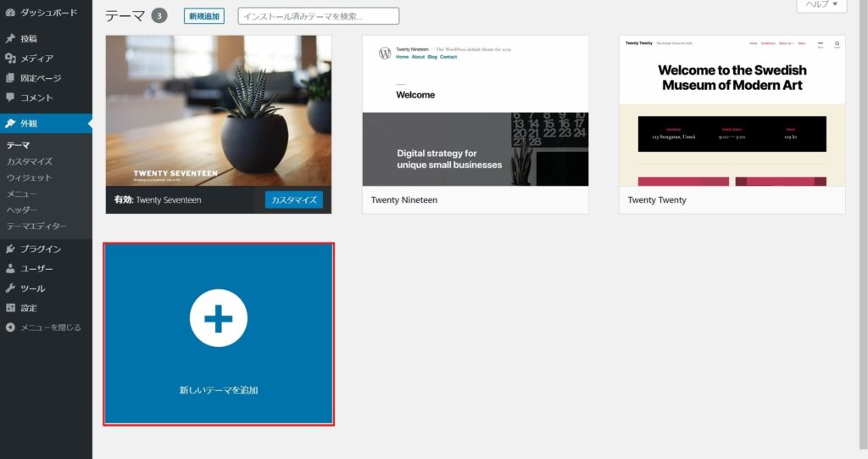Screen dimensions: 868x459
Task: Click the plus circle icon to add theme
Action: click(x=219, y=318)
